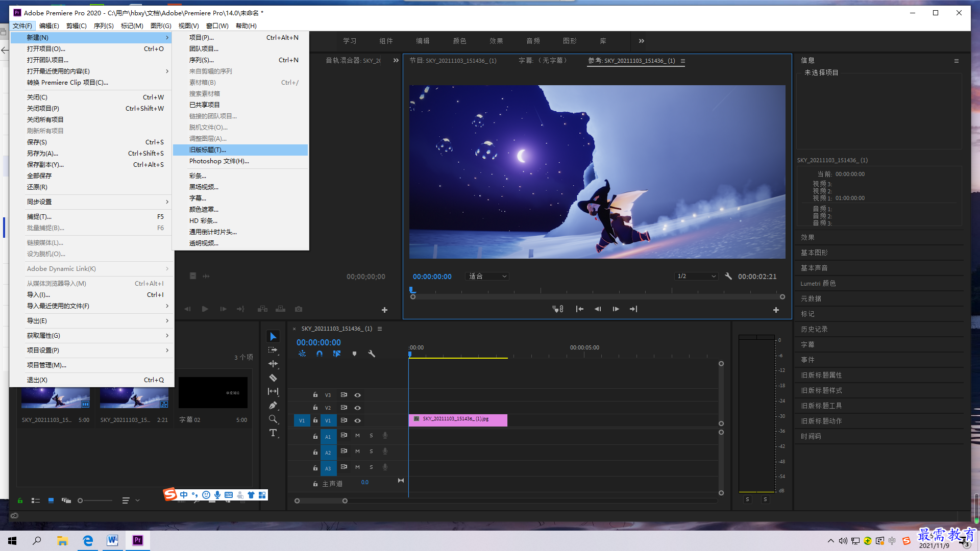
Task: Click Go to Out point in monitor
Action: click(633, 309)
